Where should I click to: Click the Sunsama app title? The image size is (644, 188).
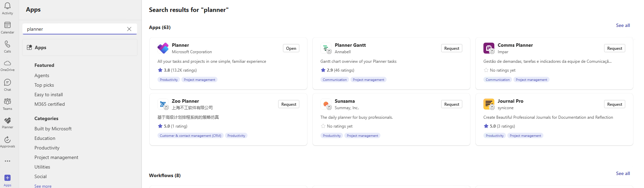[345, 101]
